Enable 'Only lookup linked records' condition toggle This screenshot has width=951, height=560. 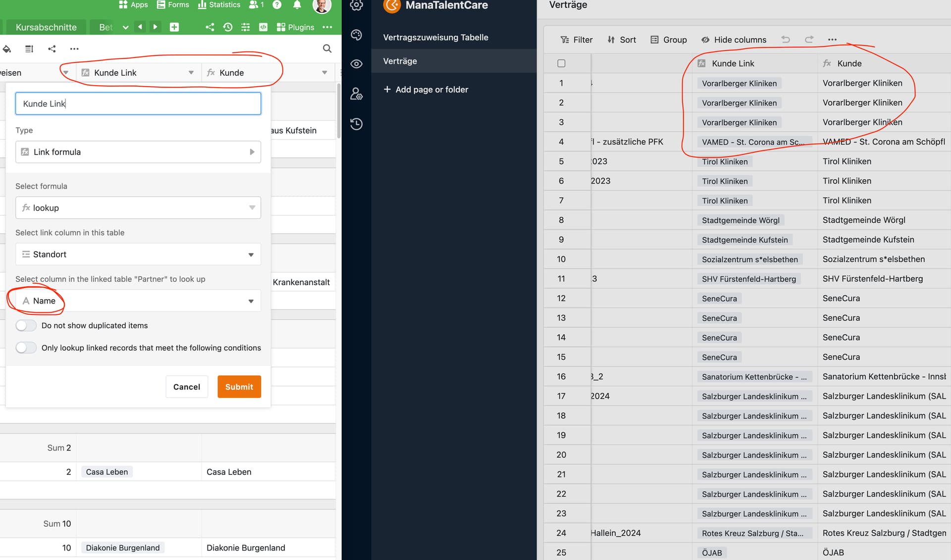click(x=26, y=348)
